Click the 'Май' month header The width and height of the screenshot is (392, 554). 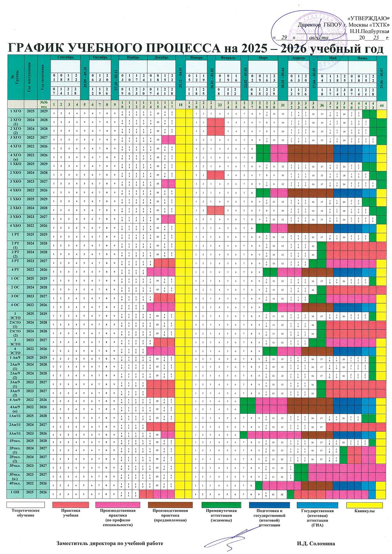(x=333, y=58)
